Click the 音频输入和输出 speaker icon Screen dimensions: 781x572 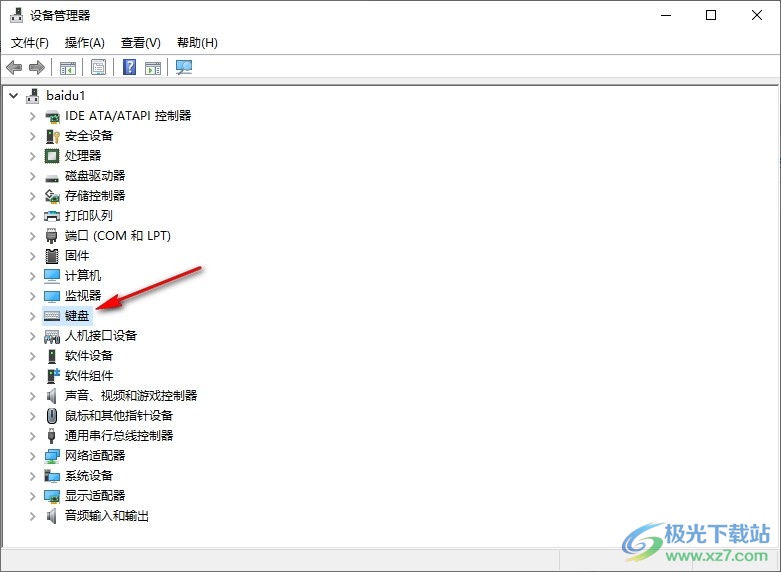[51, 516]
